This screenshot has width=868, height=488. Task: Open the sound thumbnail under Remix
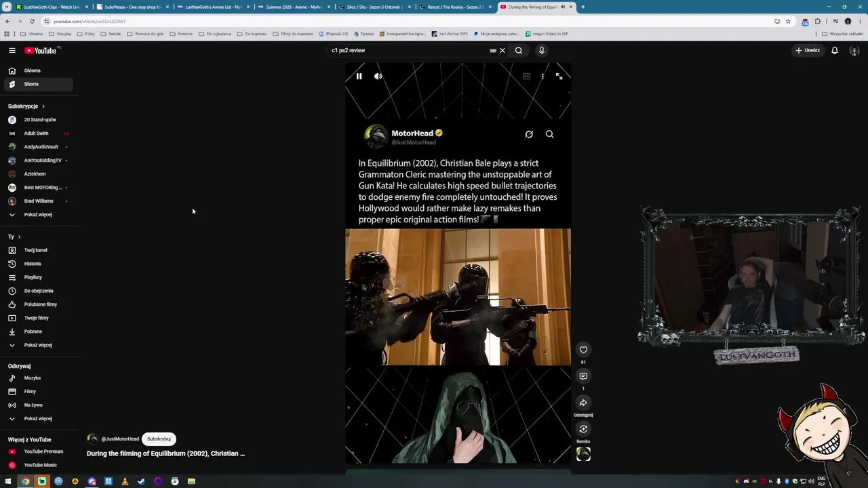tap(583, 454)
